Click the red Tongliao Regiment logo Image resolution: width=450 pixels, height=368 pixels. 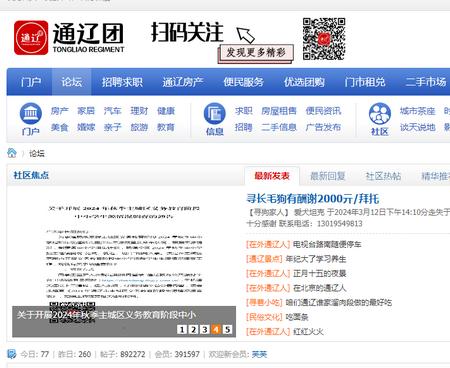[31, 38]
